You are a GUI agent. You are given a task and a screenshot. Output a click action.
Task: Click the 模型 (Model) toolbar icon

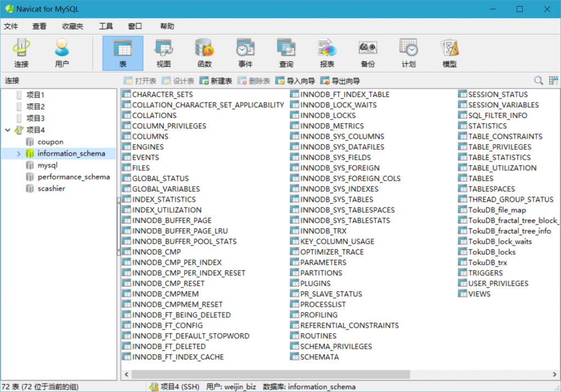coord(449,53)
